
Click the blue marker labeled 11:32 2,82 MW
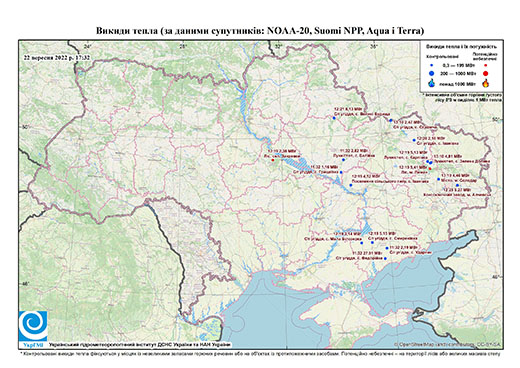tap(343, 160)
